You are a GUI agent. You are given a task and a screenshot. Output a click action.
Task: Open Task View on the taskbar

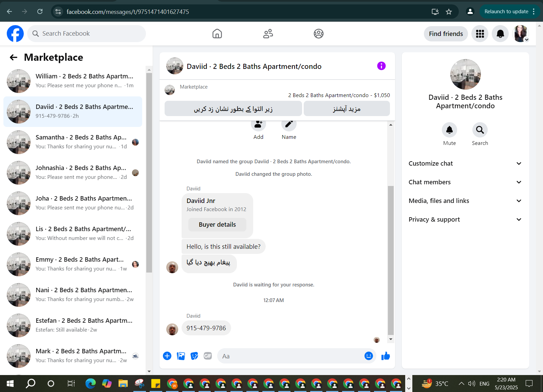[x=71, y=384]
